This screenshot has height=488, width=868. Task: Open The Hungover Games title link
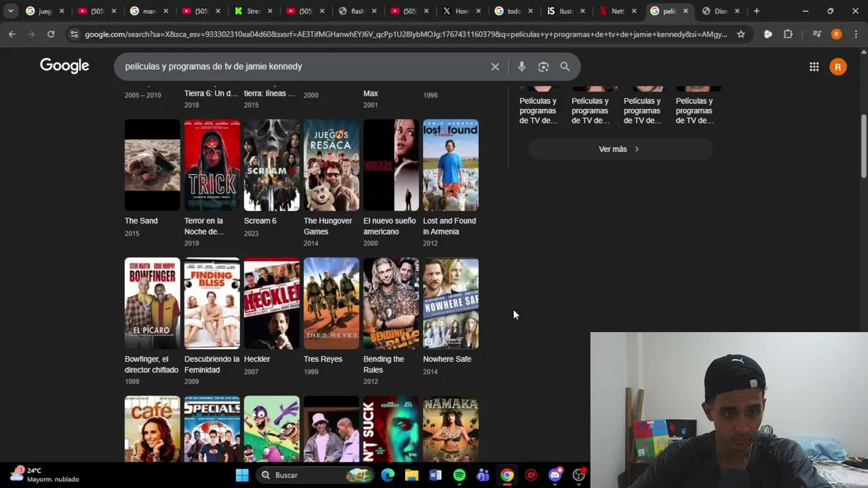pos(328,226)
